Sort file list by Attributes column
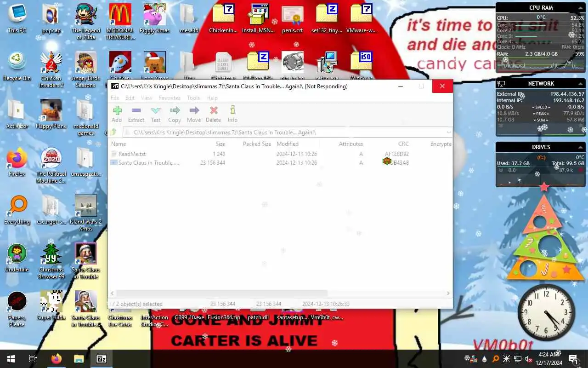 click(x=351, y=144)
